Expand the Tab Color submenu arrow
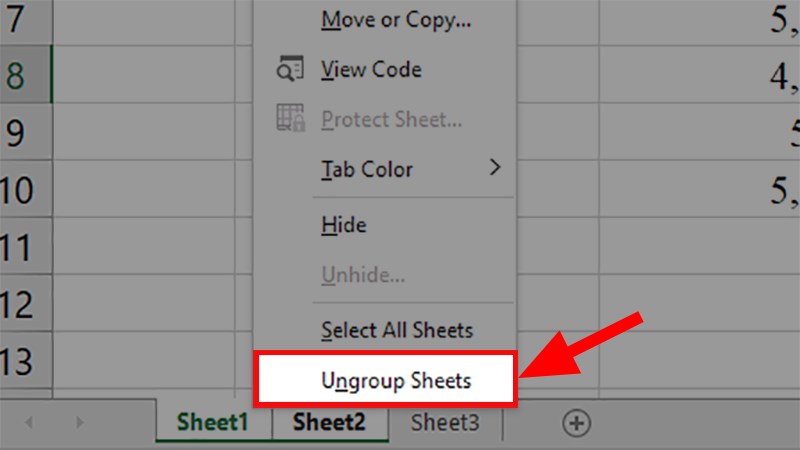 pyautogui.click(x=495, y=168)
